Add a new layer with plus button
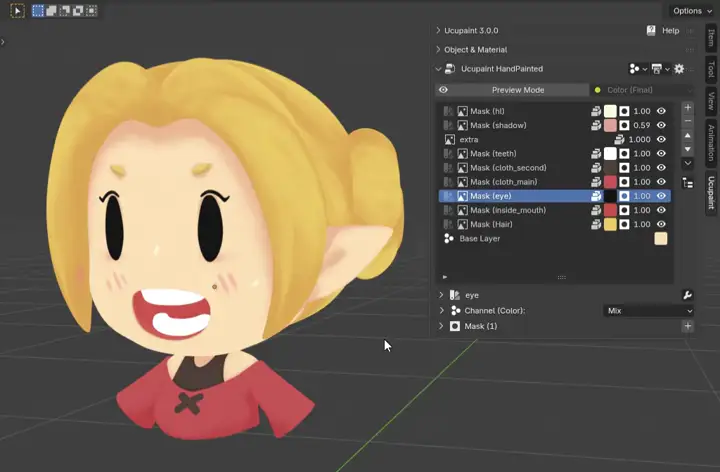This screenshot has width=720, height=472. click(x=688, y=107)
